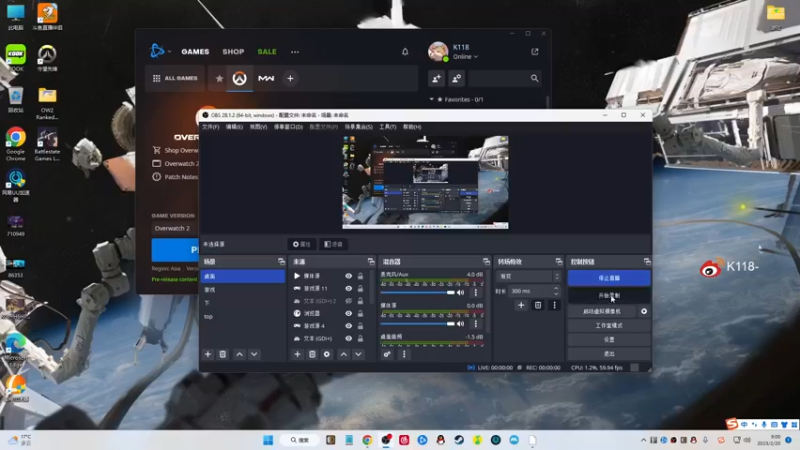This screenshot has height=450, width=800.
Task: Add a new scene in OBS scenes panel
Action: tap(208, 354)
